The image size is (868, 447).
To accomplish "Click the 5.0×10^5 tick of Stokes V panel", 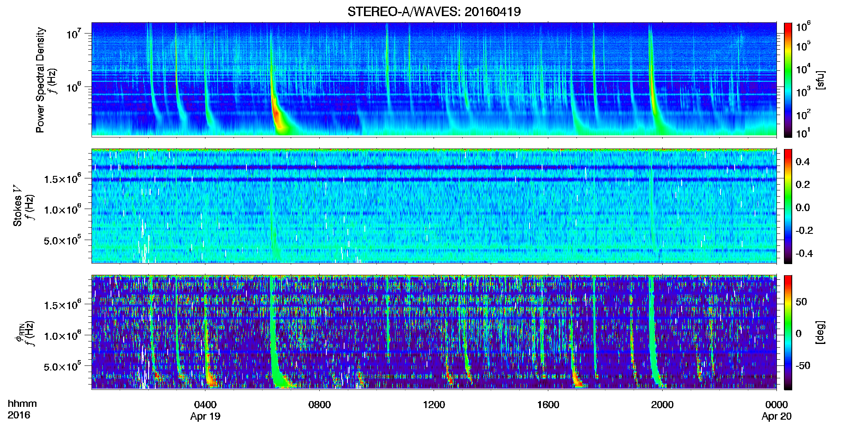I will pyautogui.click(x=63, y=240).
